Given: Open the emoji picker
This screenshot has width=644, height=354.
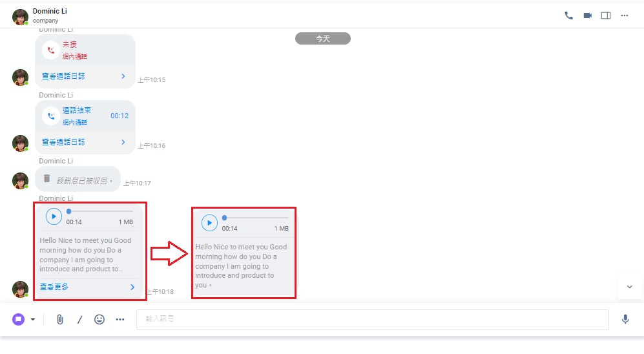Looking at the screenshot, I should point(99,320).
